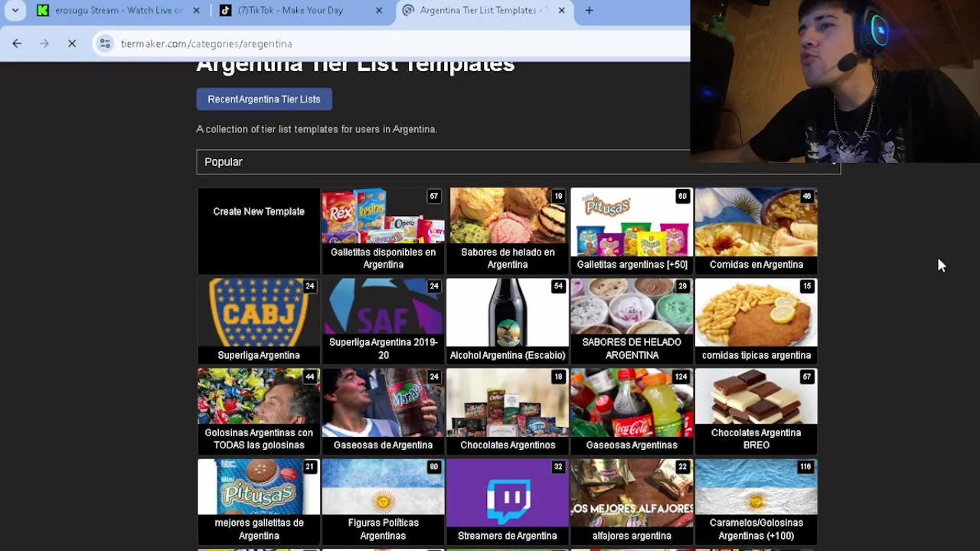
Task: Click the 80 item count badge
Action: [x=434, y=467]
